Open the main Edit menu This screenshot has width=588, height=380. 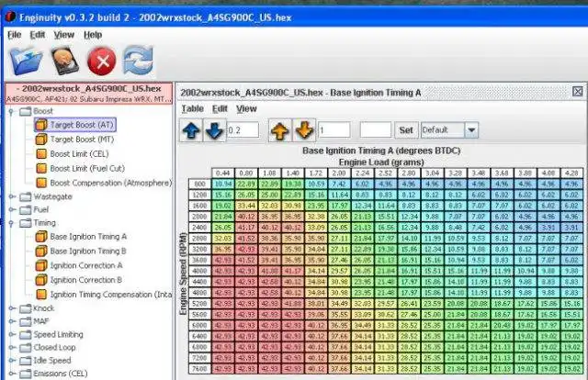click(37, 35)
